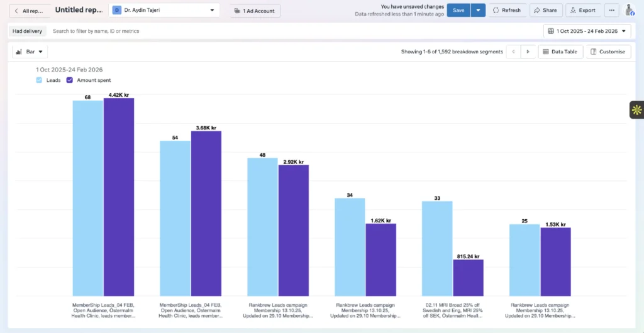Click the Leads bar labeled 33

click(x=438, y=249)
